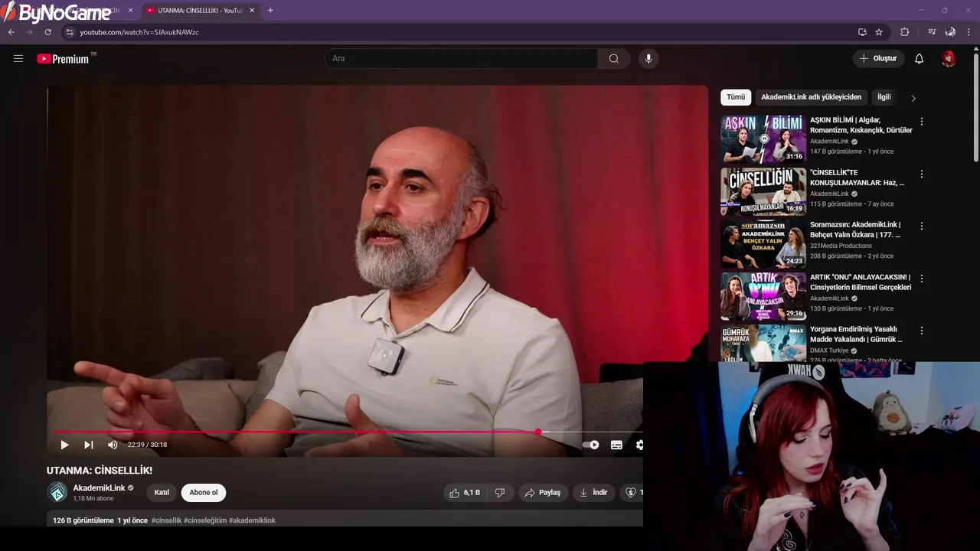Open Soramazsın: AkademikLink video thumbnail

point(763,244)
